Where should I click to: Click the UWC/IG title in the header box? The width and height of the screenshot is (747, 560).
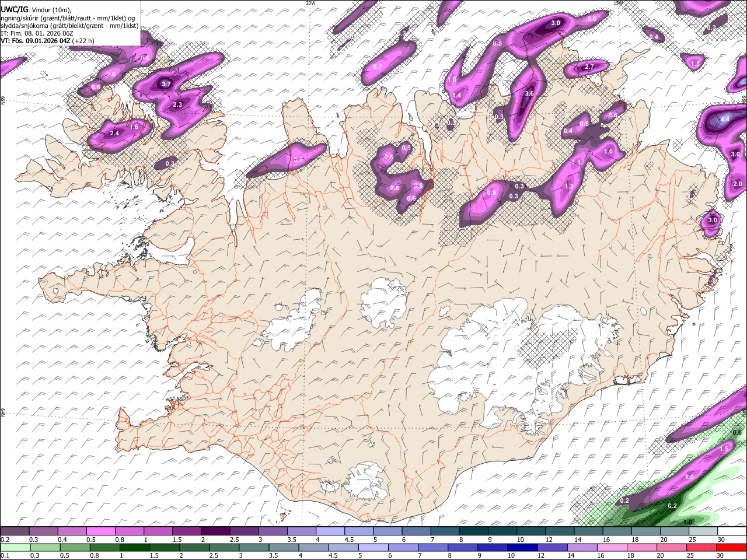pos(13,9)
